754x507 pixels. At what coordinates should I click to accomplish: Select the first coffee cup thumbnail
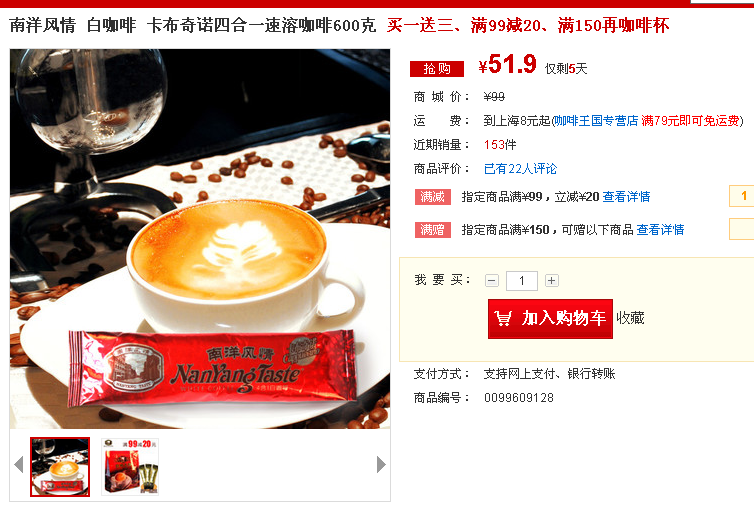[60, 466]
